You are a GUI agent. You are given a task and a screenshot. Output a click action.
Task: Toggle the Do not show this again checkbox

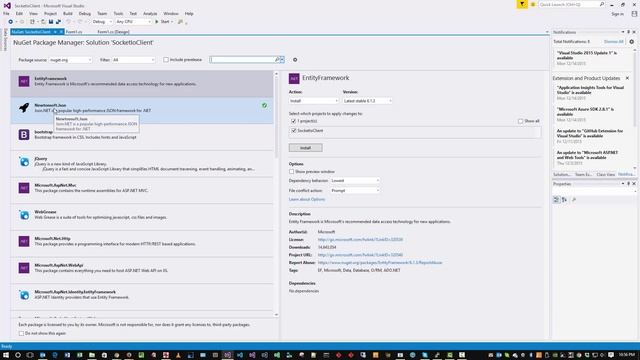(21, 333)
